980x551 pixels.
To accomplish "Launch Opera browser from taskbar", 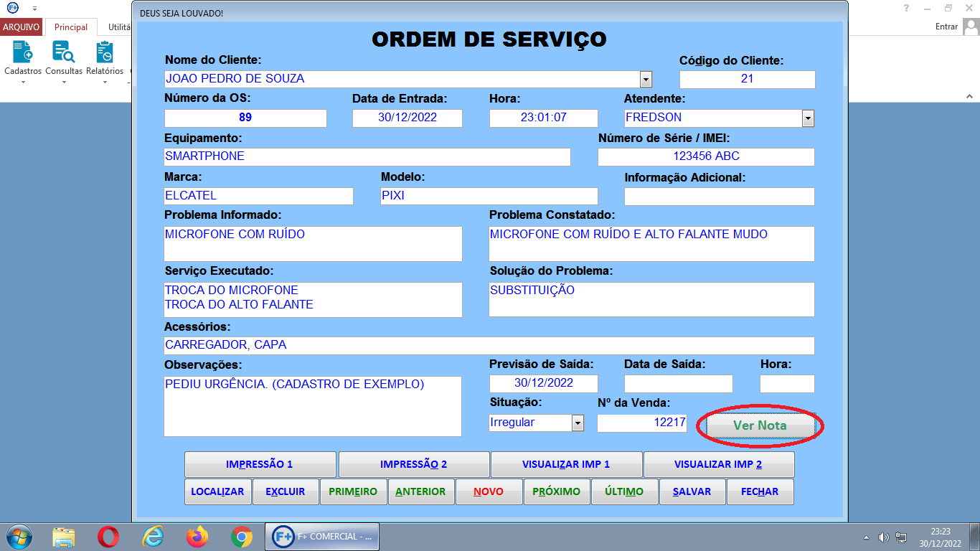I will pyautogui.click(x=108, y=537).
